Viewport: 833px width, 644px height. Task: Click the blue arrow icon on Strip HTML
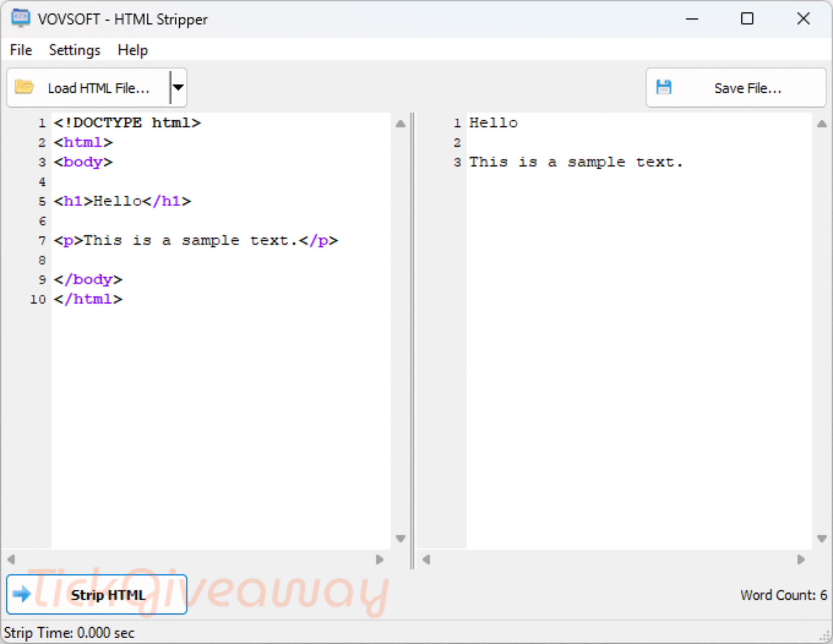click(22, 594)
